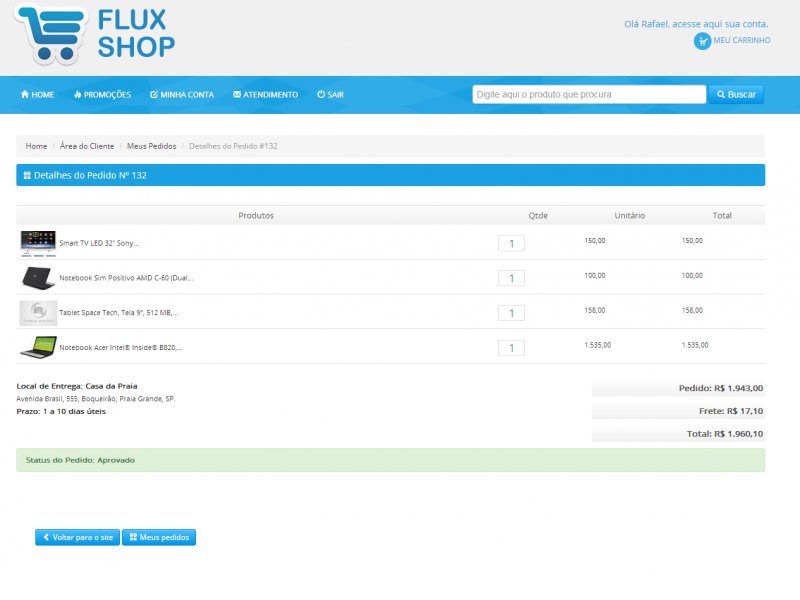Click the Notebook Acer product thumbnail
Image resolution: width=800 pixels, height=600 pixels.
coord(38,347)
